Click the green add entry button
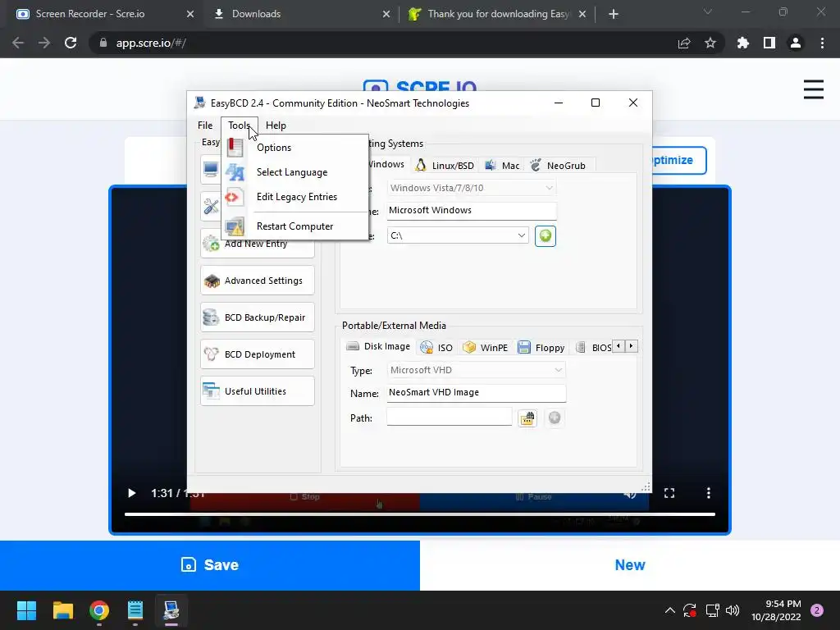The image size is (840, 630). (x=546, y=236)
